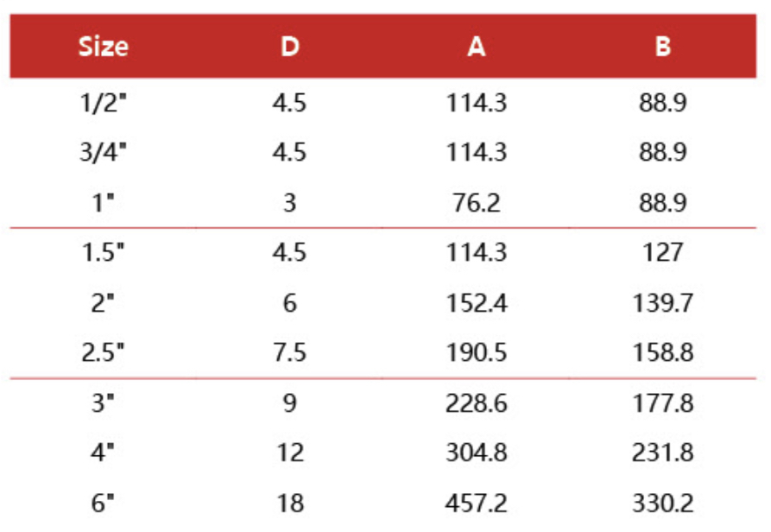The height and width of the screenshot is (532, 771).
Task: Click the A column header
Action: click(476, 47)
